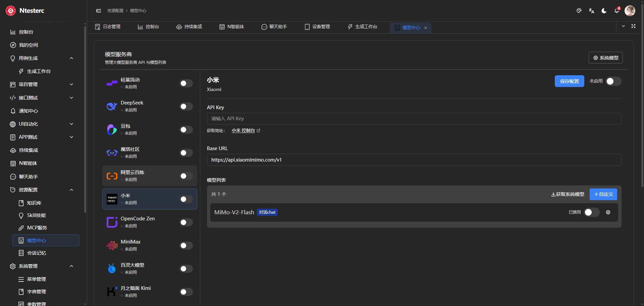Enable the MiMo-V2-Flash model switch
The image size is (644, 306).
click(592, 212)
